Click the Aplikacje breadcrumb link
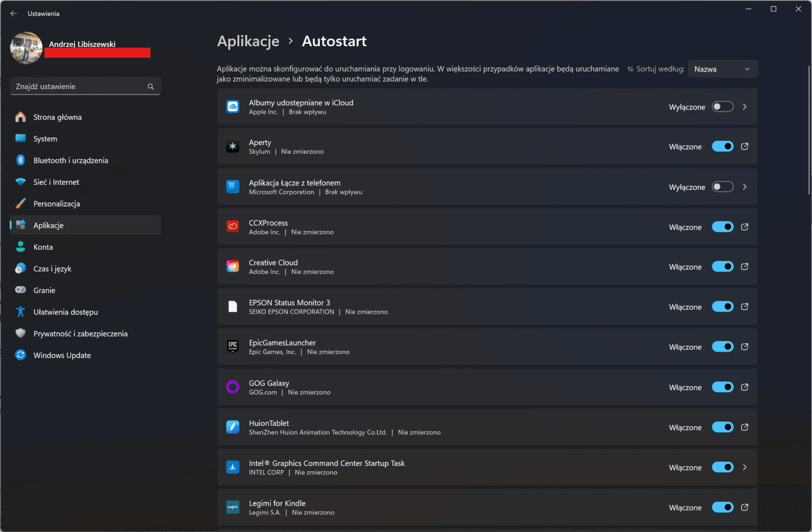The width and height of the screenshot is (812, 532). 248,41
